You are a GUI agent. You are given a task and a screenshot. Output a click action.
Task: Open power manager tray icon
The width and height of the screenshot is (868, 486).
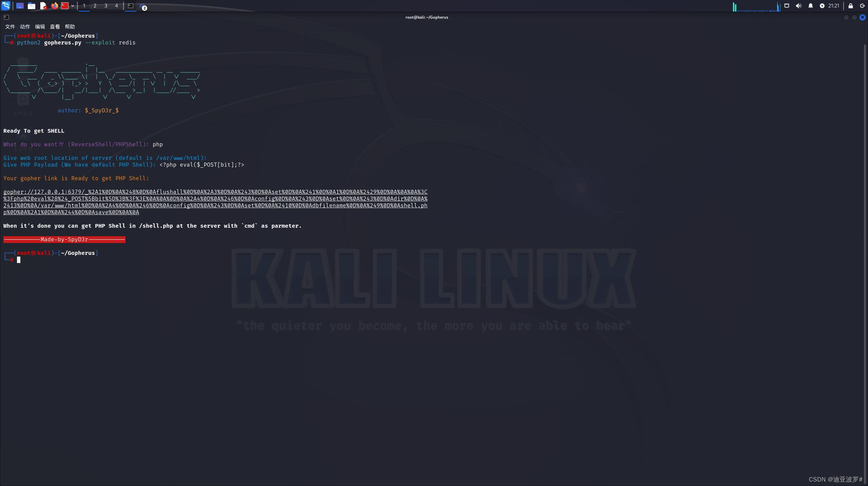822,6
